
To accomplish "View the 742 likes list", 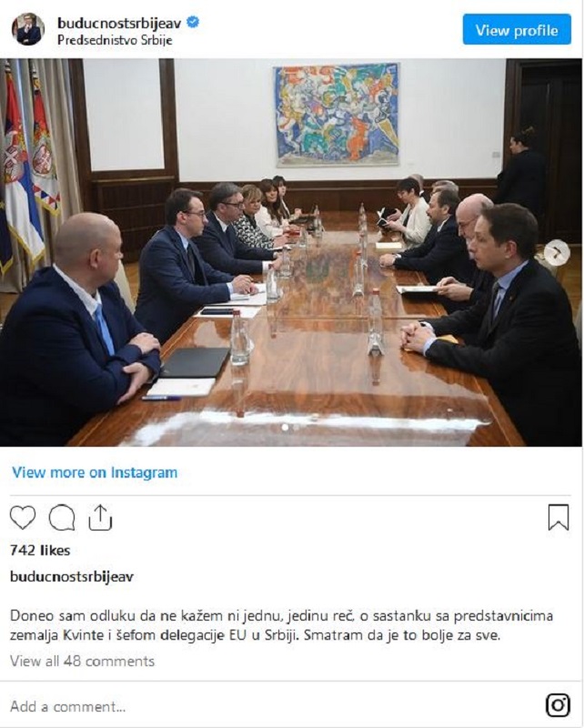I will 40,551.
